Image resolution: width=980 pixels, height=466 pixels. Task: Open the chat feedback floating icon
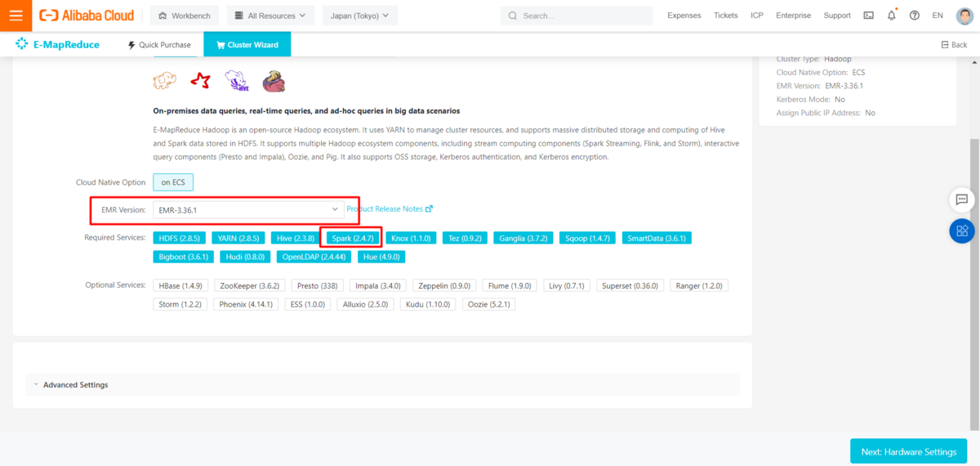[x=962, y=199]
